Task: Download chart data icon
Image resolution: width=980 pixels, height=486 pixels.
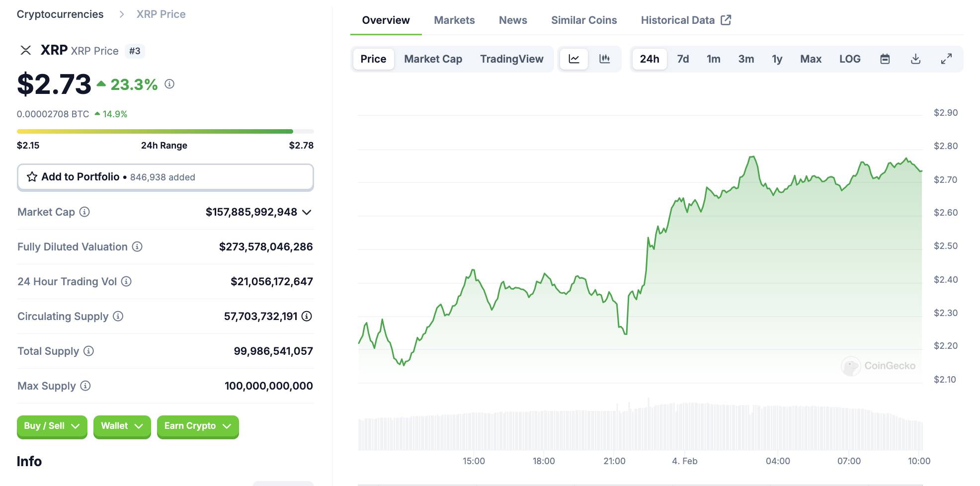Action: pyautogui.click(x=915, y=59)
